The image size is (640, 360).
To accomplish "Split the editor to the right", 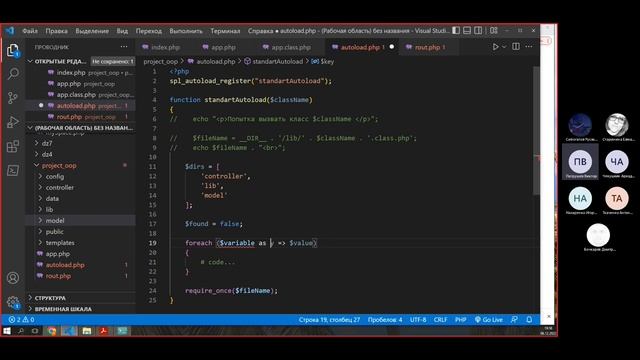I will (516, 47).
